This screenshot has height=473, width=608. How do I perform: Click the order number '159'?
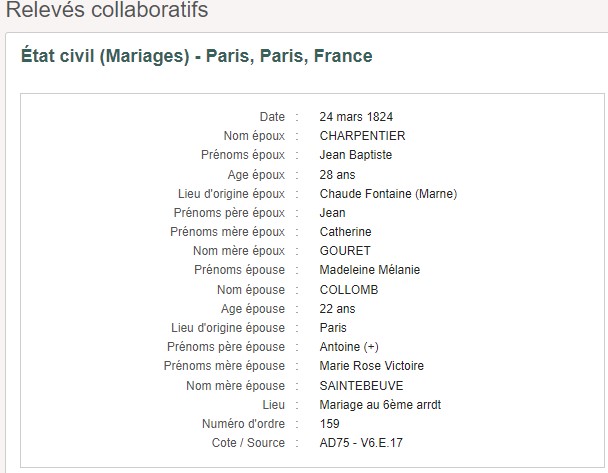point(329,424)
